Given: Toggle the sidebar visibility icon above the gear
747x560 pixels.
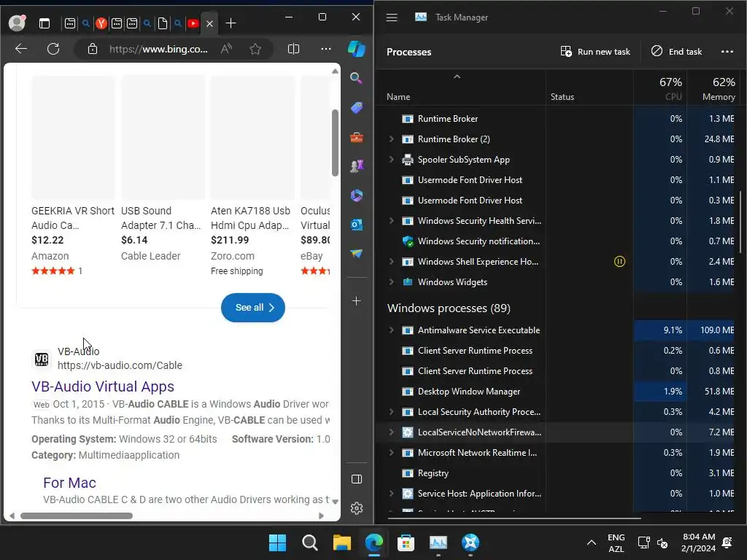Looking at the screenshot, I should pos(356,479).
